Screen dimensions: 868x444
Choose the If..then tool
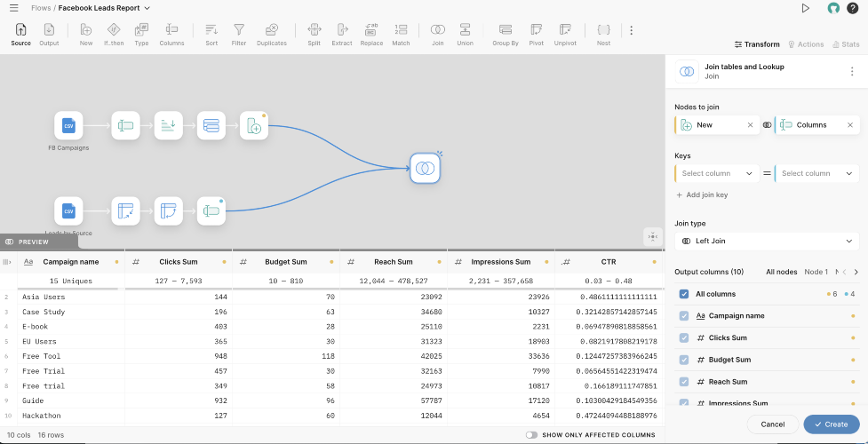pos(113,35)
